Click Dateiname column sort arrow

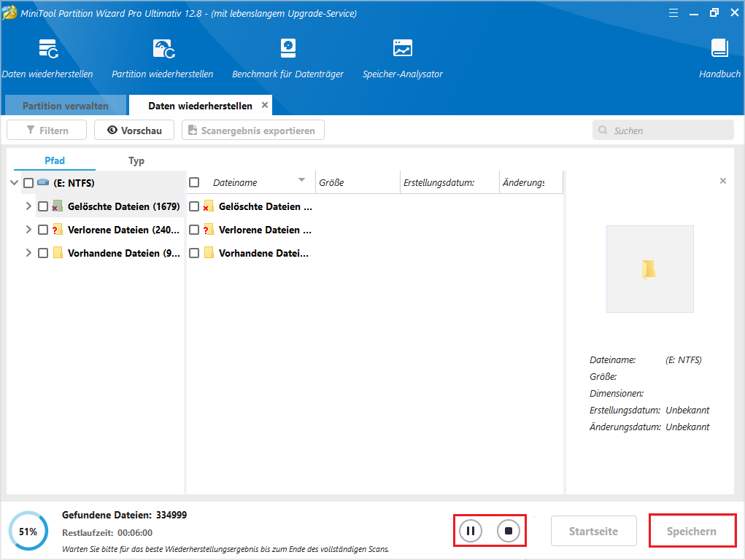click(301, 179)
